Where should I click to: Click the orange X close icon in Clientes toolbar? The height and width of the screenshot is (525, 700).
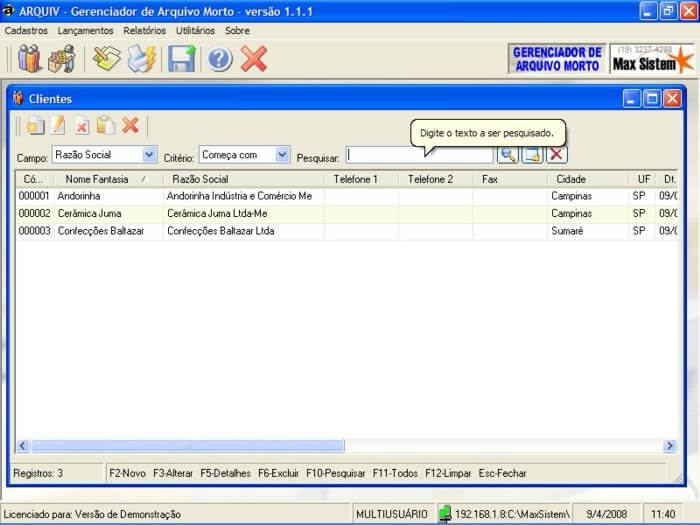[130, 125]
